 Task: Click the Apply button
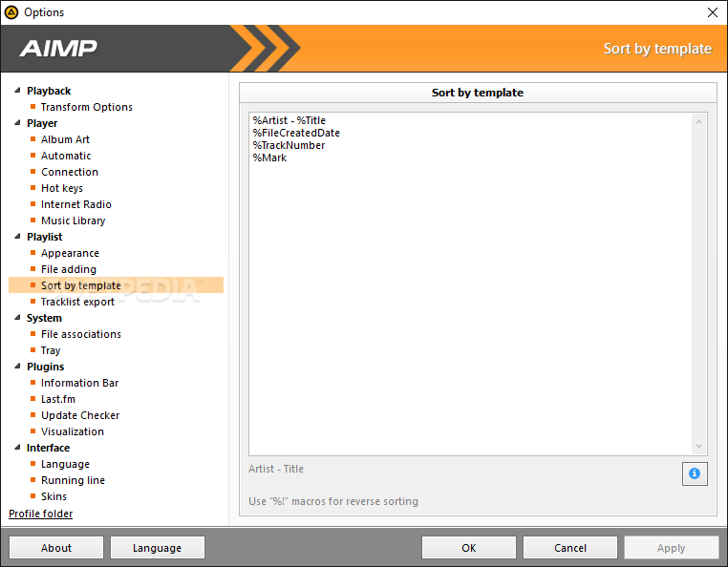pos(672,548)
